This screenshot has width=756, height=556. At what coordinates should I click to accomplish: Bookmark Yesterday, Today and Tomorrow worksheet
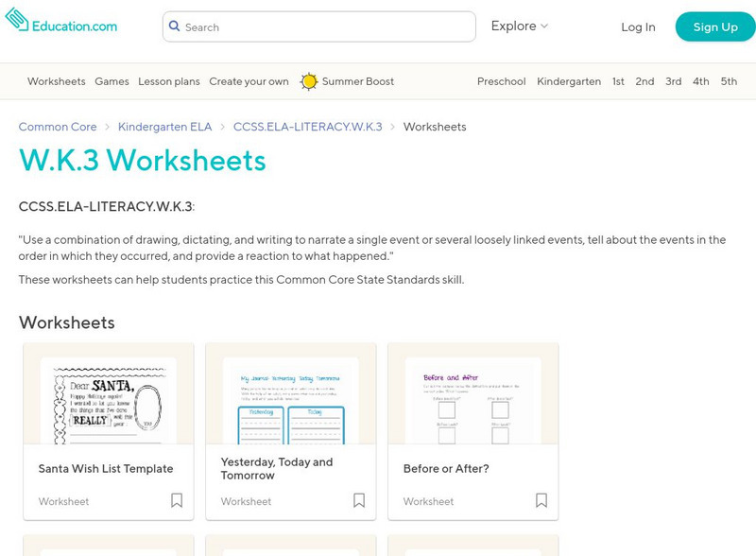click(x=359, y=500)
